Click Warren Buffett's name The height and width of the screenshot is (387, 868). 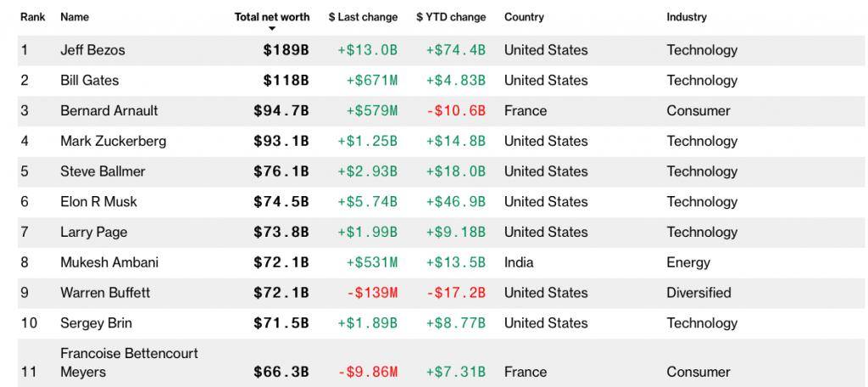(105, 293)
